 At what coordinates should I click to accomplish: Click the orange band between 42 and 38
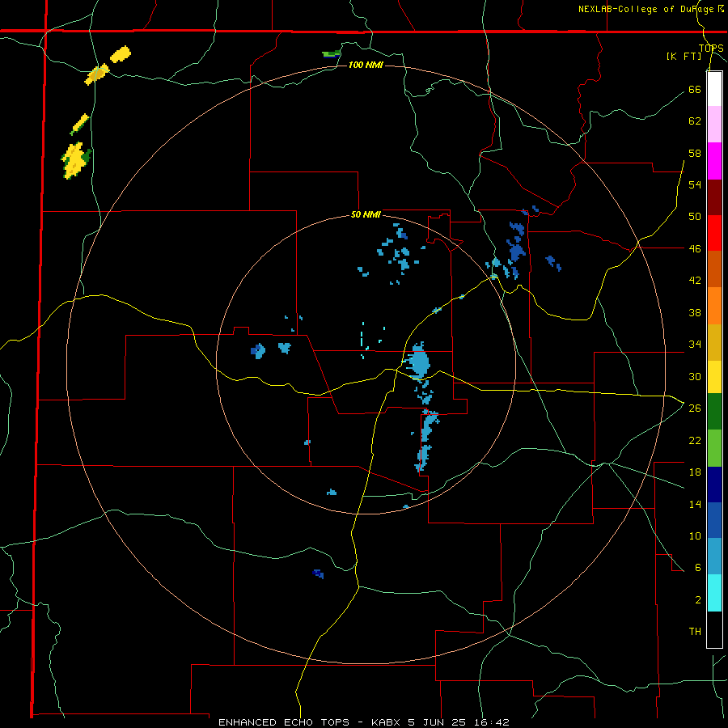point(714,306)
